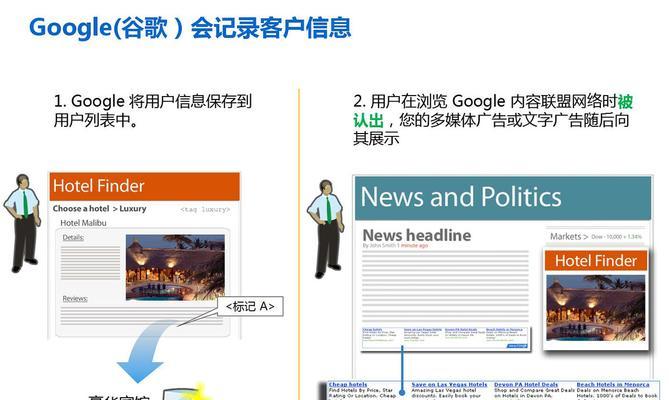
Task: Click the hotel photo in the Hotel Finder ad
Action: point(596,308)
